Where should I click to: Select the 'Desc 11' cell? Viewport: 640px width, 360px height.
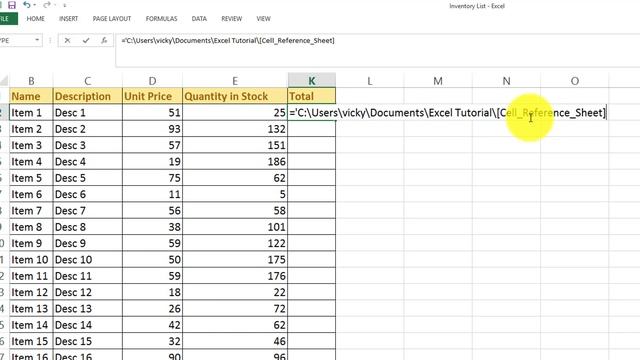click(87, 276)
